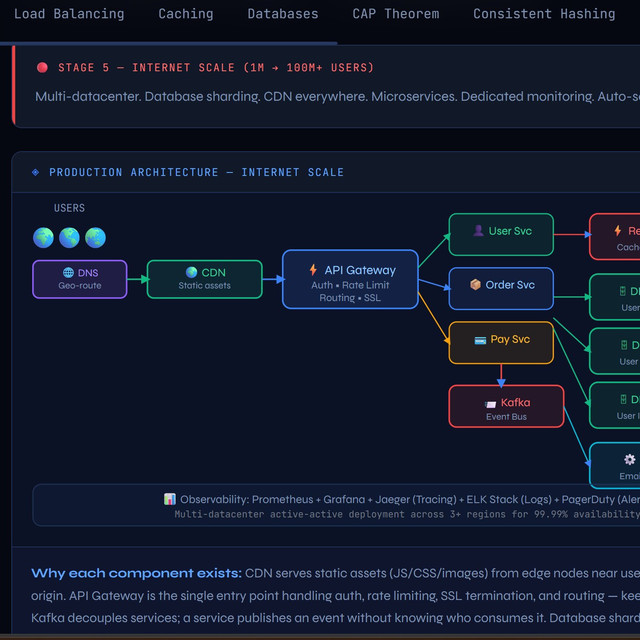Click the gear icon in Email node

coord(629,460)
